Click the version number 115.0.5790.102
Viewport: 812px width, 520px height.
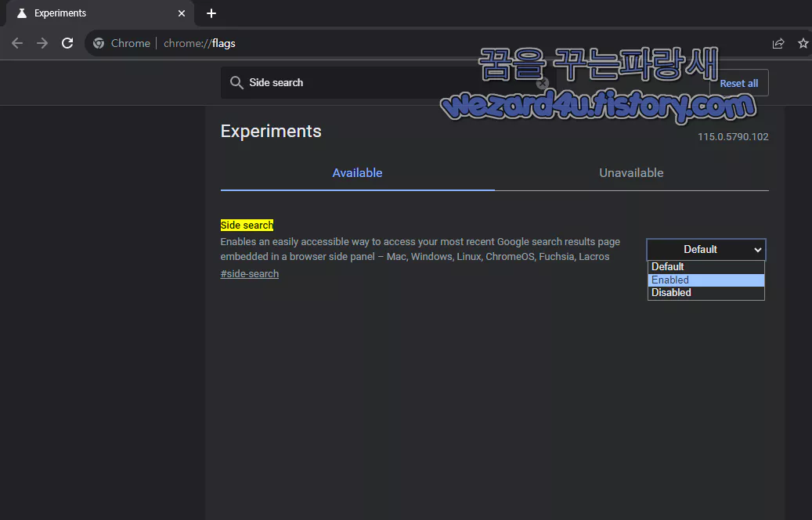tap(733, 137)
